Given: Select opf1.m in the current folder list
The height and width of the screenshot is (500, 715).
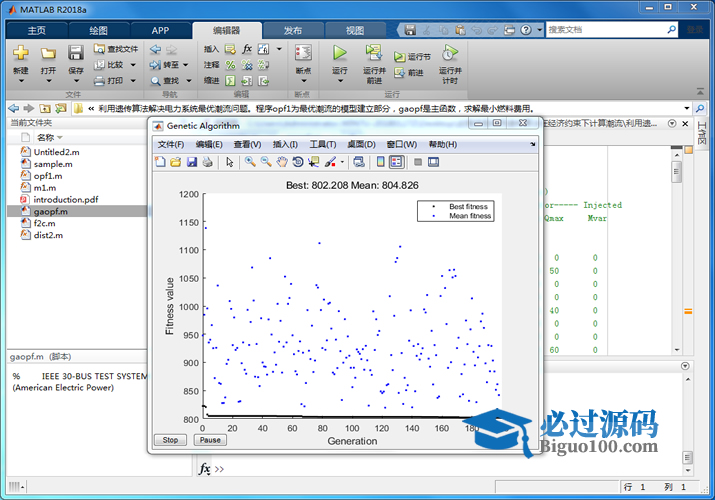Looking at the screenshot, I should click(x=47, y=175).
